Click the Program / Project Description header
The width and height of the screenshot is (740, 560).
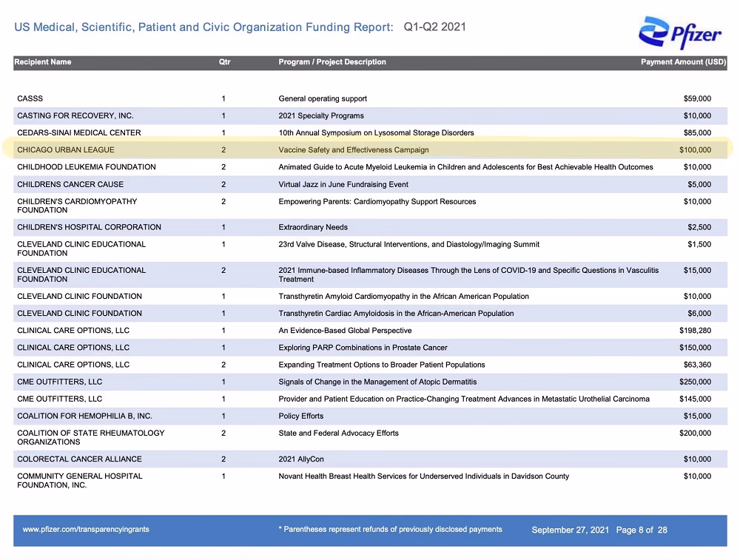point(332,62)
